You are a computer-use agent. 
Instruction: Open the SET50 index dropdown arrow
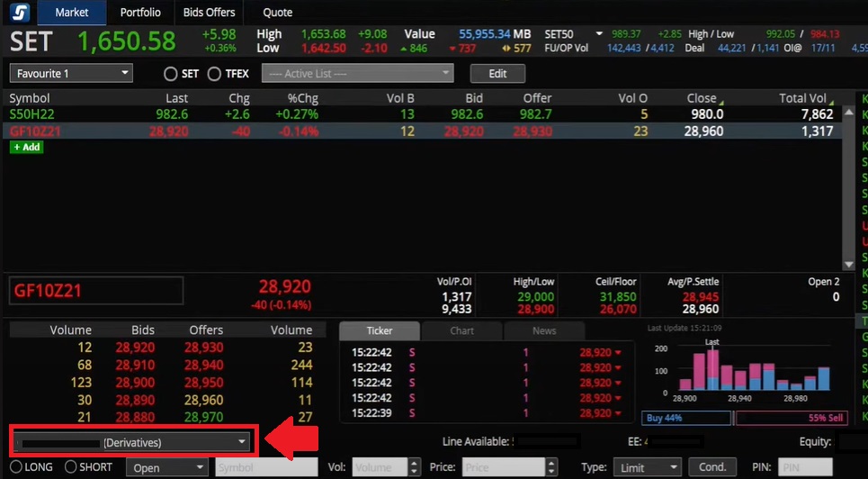click(x=599, y=34)
